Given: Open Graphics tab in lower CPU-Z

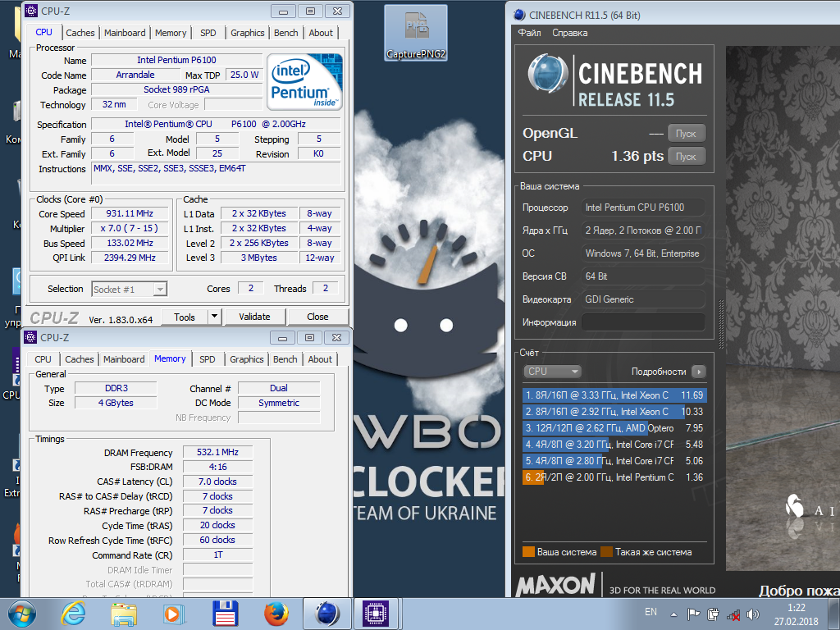Looking at the screenshot, I should 246,359.
